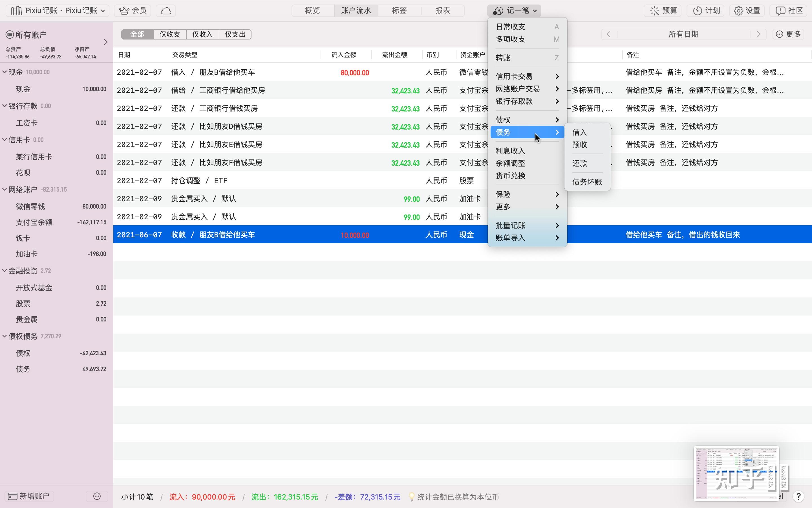Click the lightbulb tip icon in status bar
Screen dimensions: 812x508
[411, 497]
